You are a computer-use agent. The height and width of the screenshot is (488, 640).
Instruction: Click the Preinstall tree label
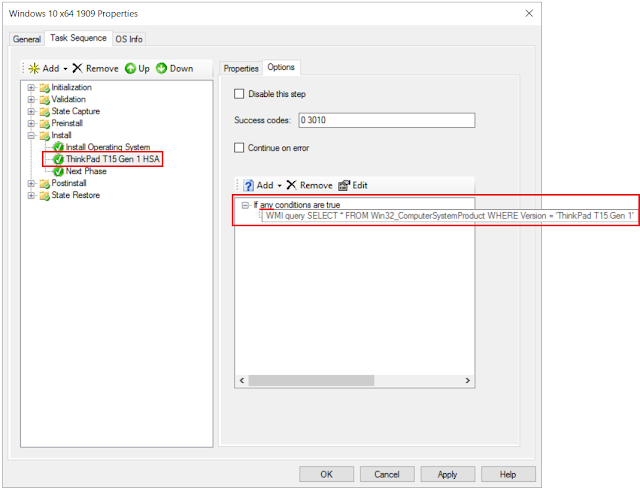click(67, 123)
